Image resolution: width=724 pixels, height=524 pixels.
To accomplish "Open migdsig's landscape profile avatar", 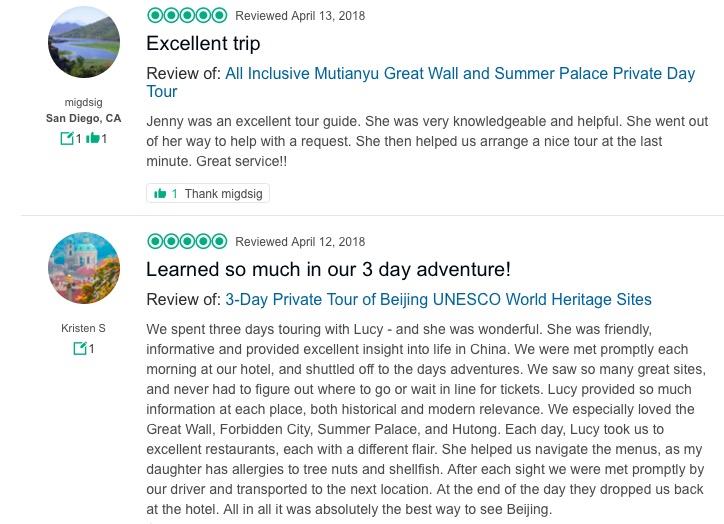I will (84, 42).
